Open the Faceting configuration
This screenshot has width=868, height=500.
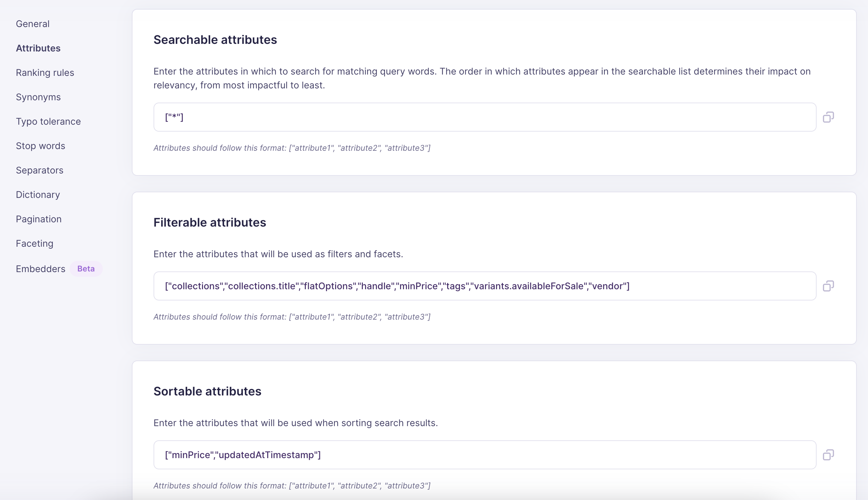pyautogui.click(x=34, y=243)
